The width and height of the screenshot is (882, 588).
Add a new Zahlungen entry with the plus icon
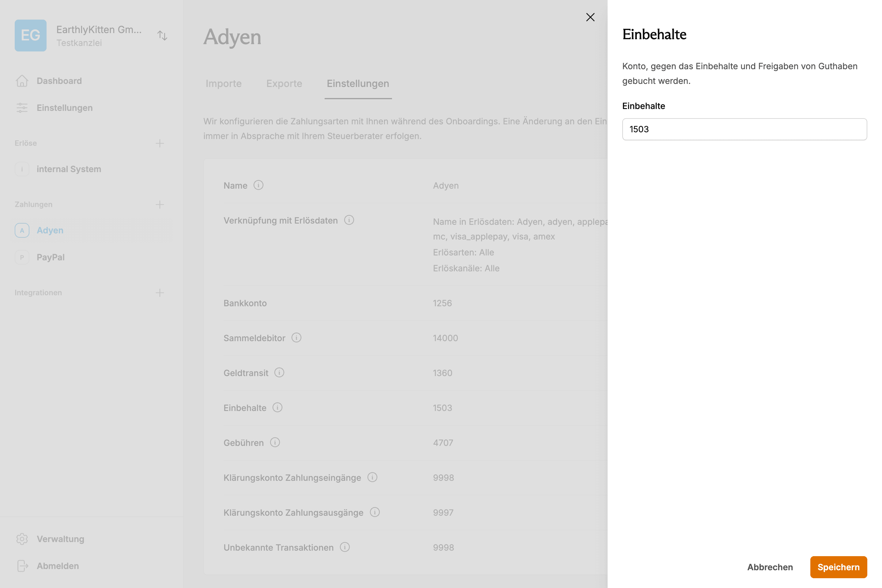point(160,204)
